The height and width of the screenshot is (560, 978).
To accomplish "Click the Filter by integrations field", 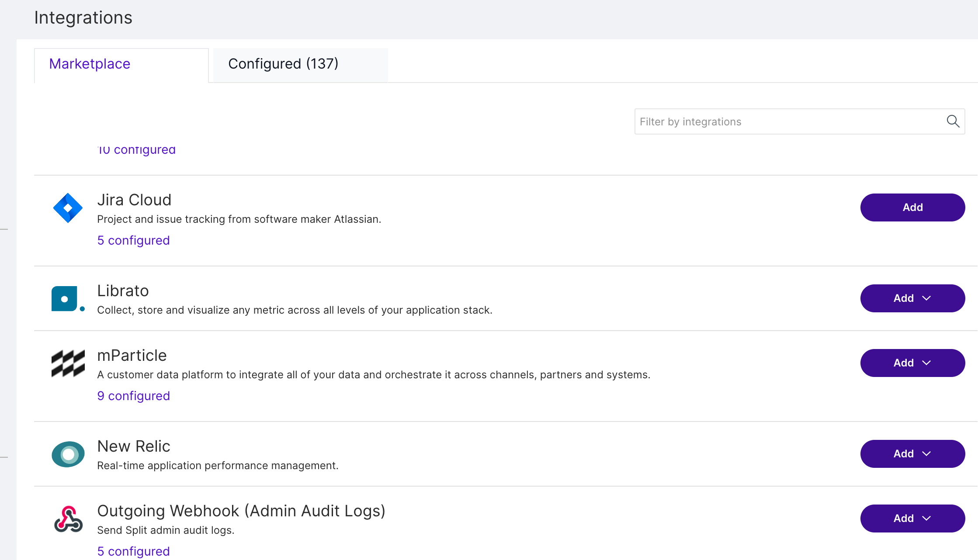I will tap(799, 121).
